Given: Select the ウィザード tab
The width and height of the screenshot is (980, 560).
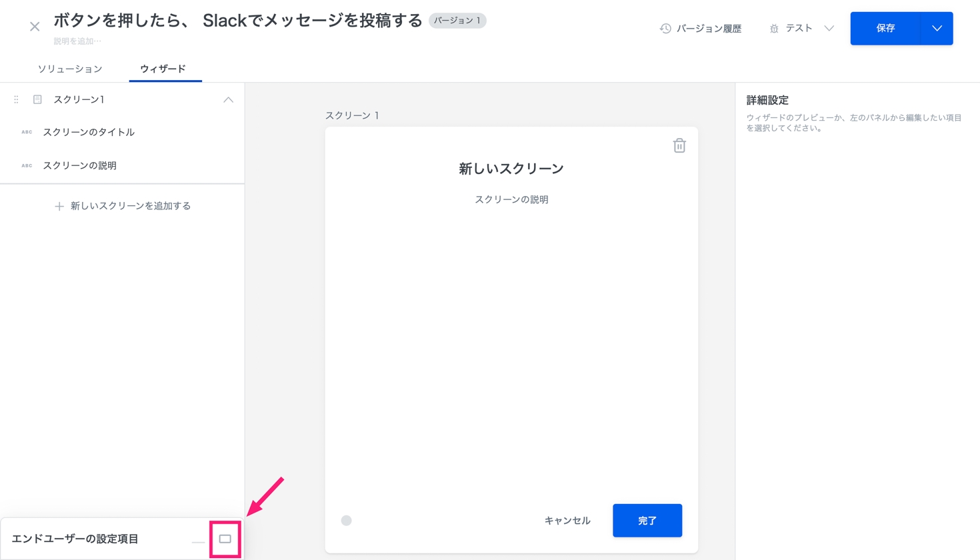Looking at the screenshot, I should point(163,69).
